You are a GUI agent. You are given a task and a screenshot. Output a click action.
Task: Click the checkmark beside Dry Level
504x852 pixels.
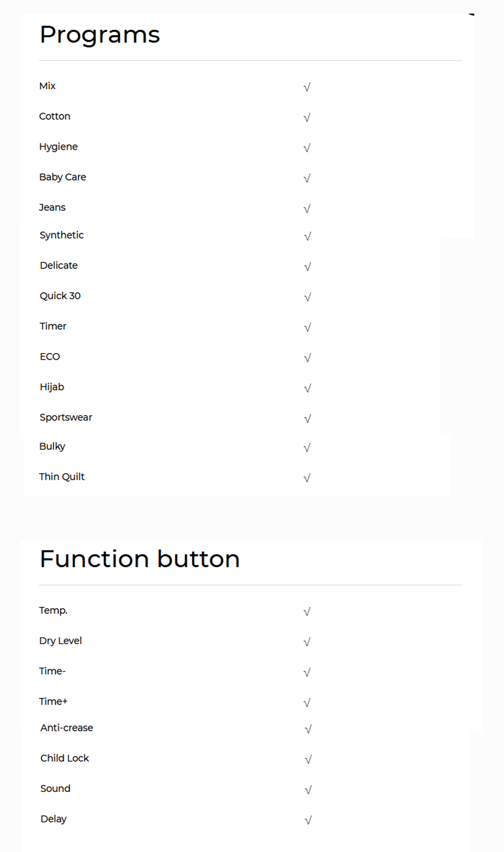[307, 642]
